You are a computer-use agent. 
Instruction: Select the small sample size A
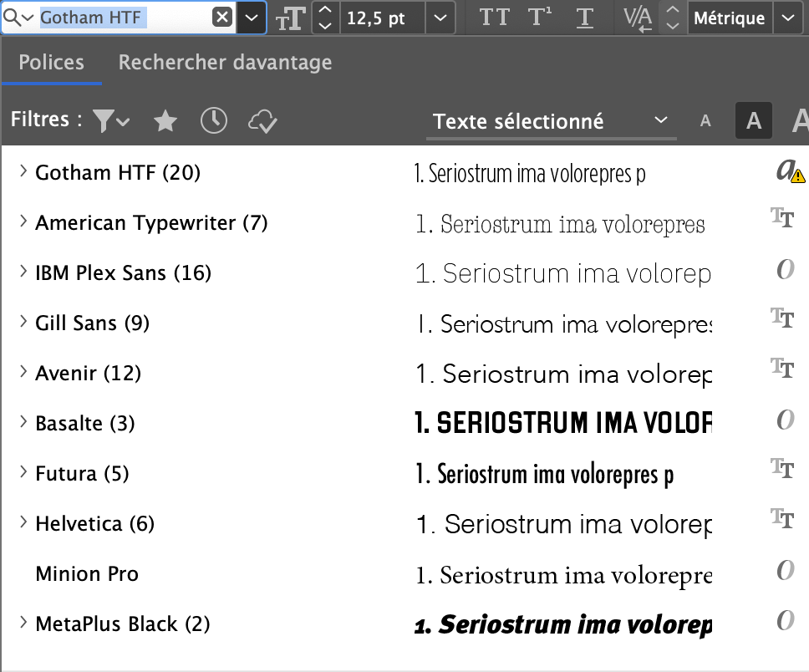(x=705, y=122)
